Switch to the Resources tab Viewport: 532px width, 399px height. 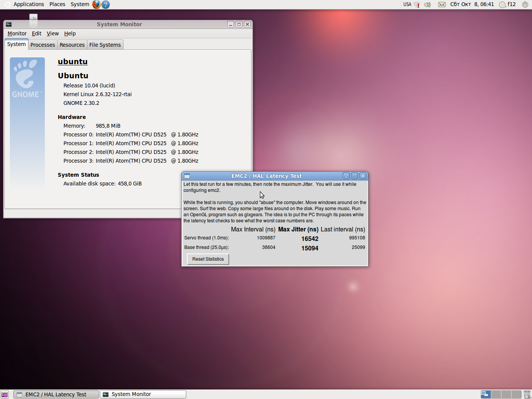[x=72, y=45]
